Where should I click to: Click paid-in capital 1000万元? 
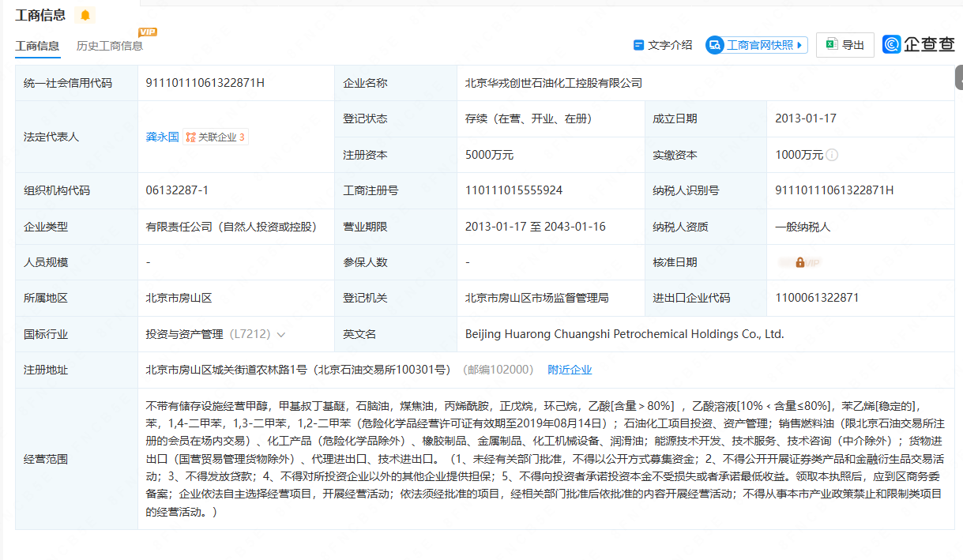tap(799, 155)
